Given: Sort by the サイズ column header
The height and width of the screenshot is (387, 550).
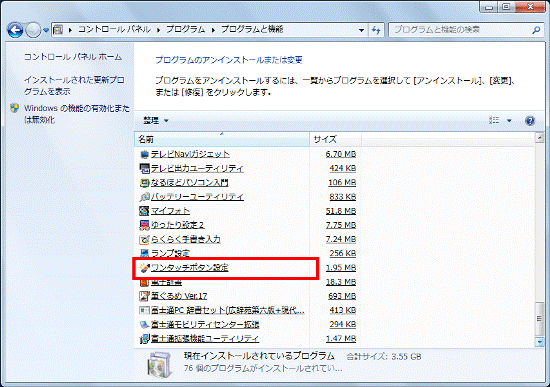Looking at the screenshot, I should click(x=335, y=139).
